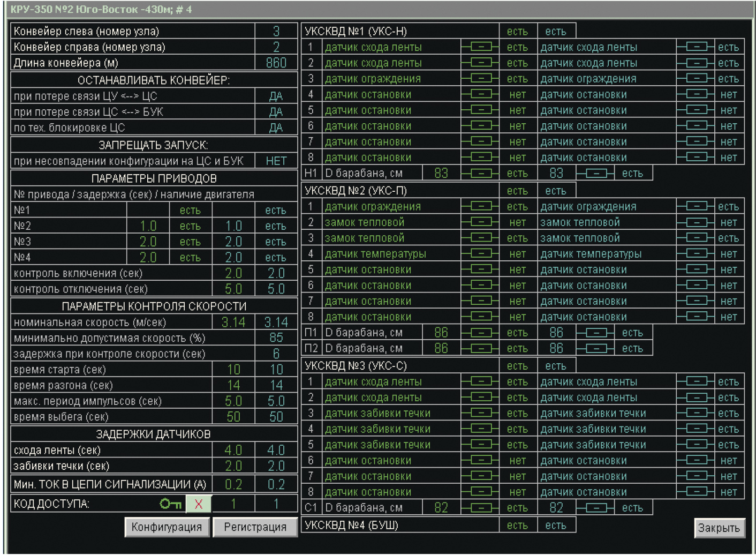Click минимально допустимая скорость value 85

coord(276,338)
